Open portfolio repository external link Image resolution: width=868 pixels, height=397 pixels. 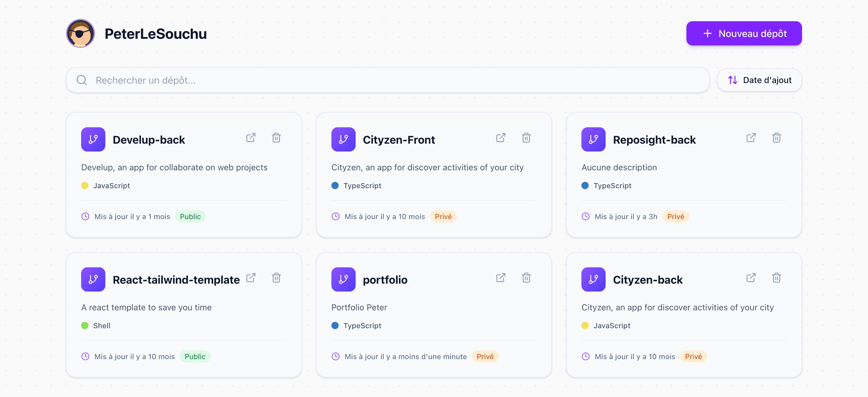[x=501, y=278]
